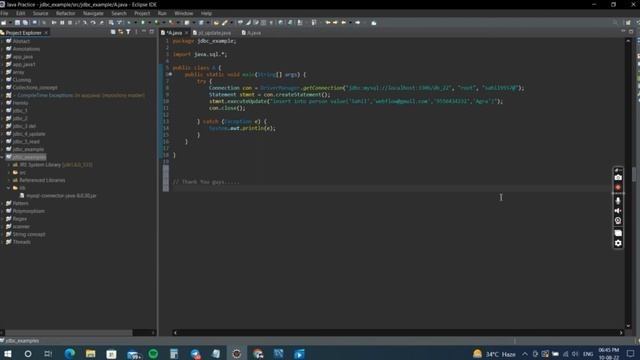The width and height of the screenshot is (640, 360).
Task: Open the notification center icon
Action: coord(631,353)
